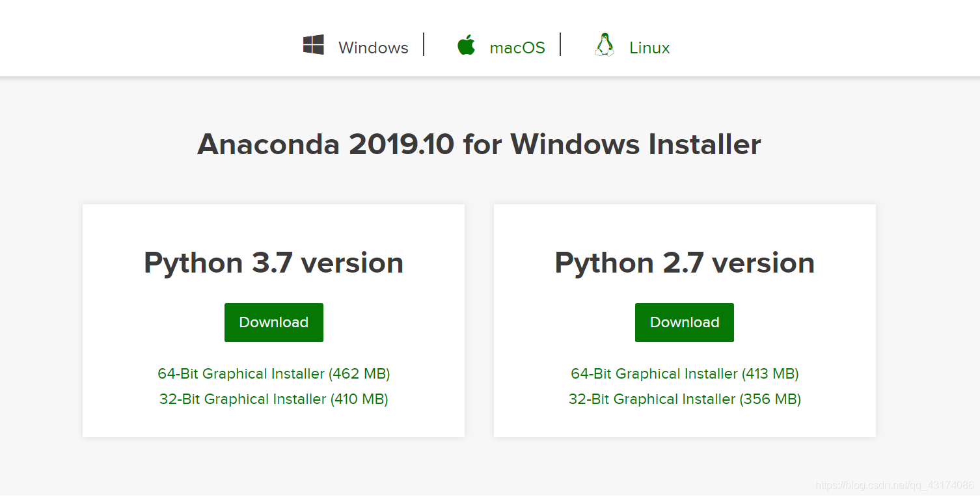Select the Windows platform option
The width and height of the screenshot is (980, 497).
[373, 46]
